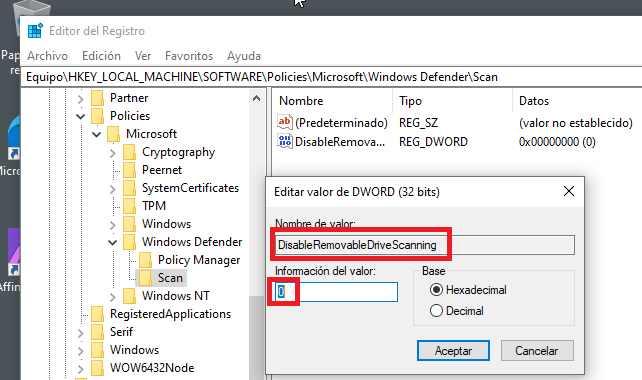Select the Windows key under Microsoft
The image size is (642, 380).
[x=166, y=224]
